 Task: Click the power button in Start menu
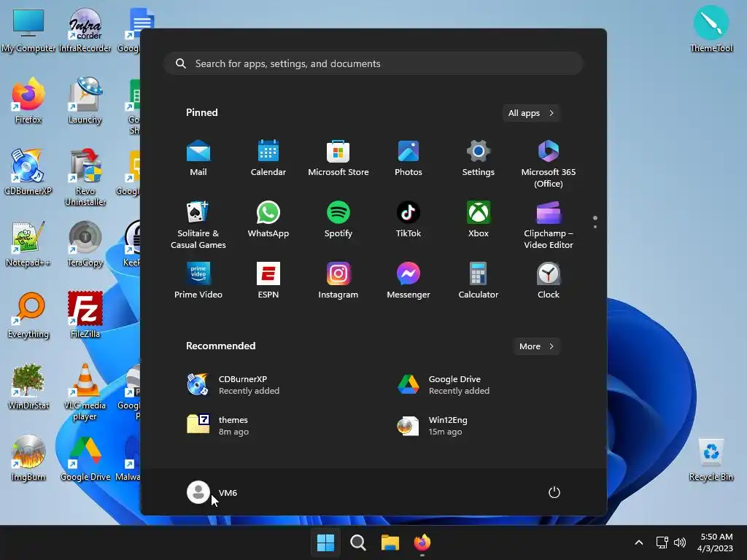pyautogui.click(x=554, y=492)
